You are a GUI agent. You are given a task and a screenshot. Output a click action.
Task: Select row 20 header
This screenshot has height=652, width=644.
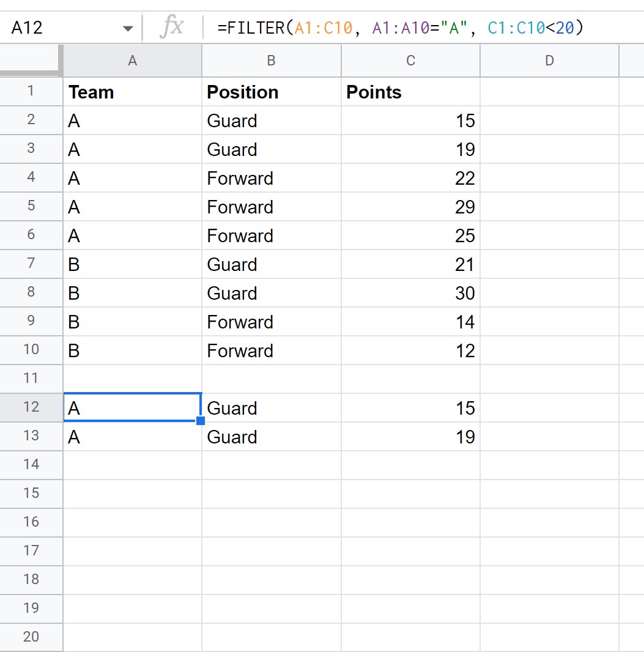tap(31, 637)
